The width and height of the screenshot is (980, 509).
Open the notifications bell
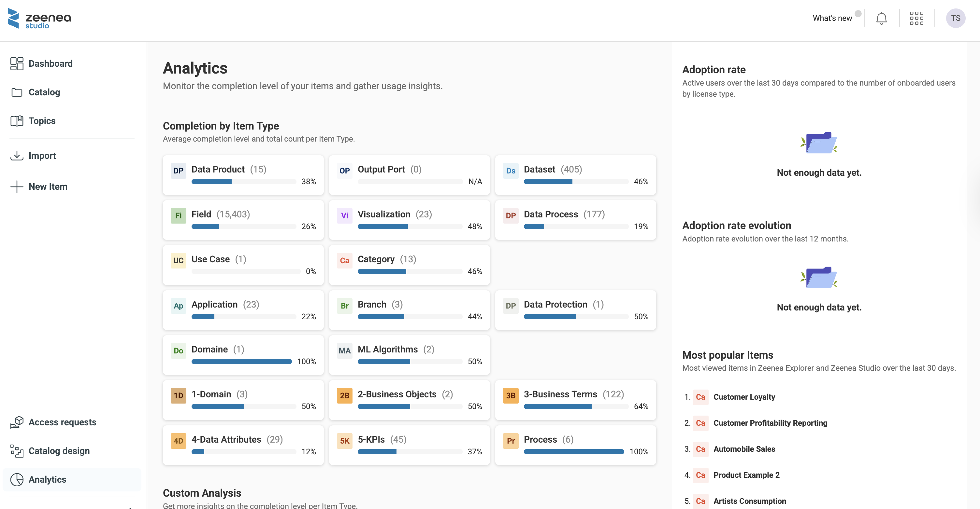881,18
